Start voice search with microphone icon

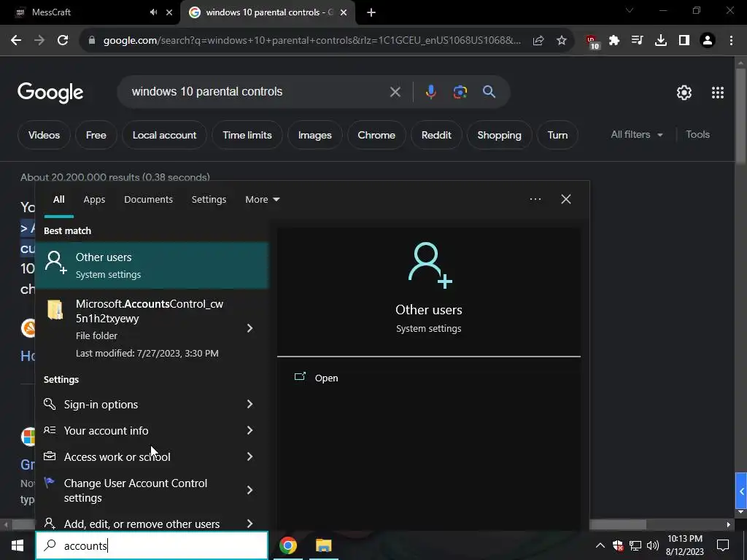[430, 91]
